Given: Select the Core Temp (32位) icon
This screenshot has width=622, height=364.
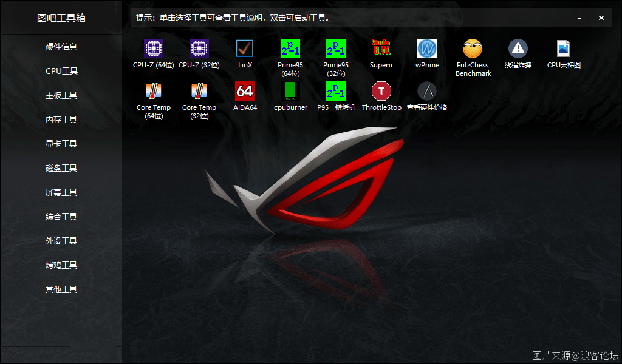Looking at the screenshot, I should pos(199,91).
